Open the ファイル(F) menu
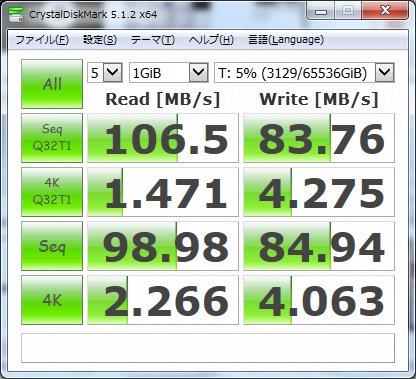 pyautogui.click(x=42, y=40)
